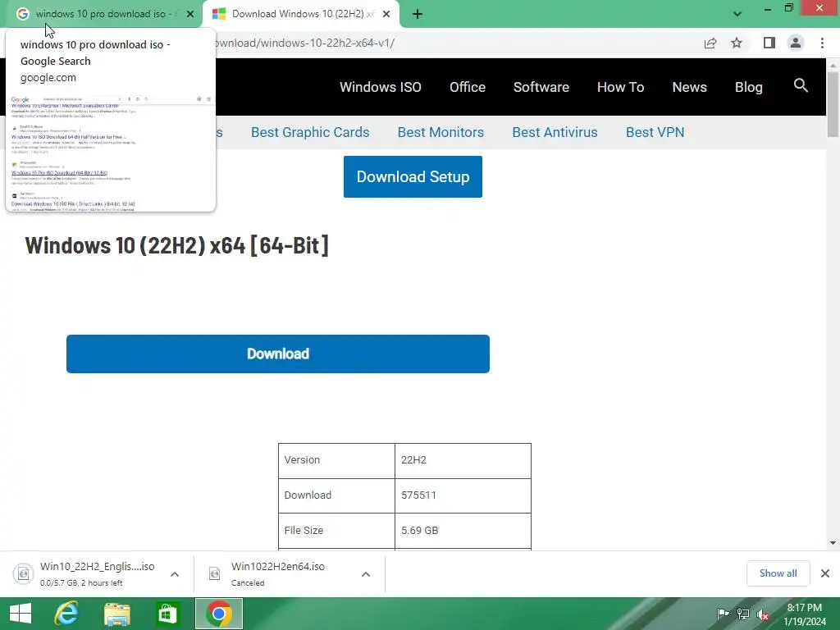Open File Explorer from the taskbar

point(116,614)
